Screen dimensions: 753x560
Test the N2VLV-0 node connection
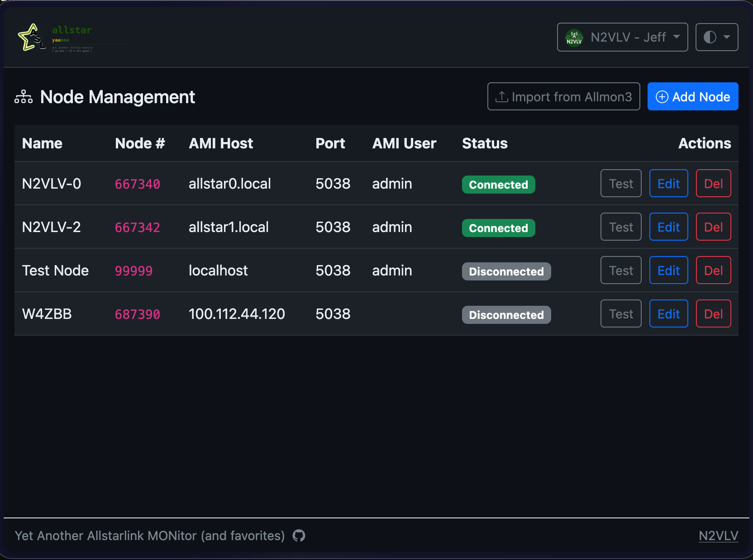pyautogui.click(x=621, y=183)
